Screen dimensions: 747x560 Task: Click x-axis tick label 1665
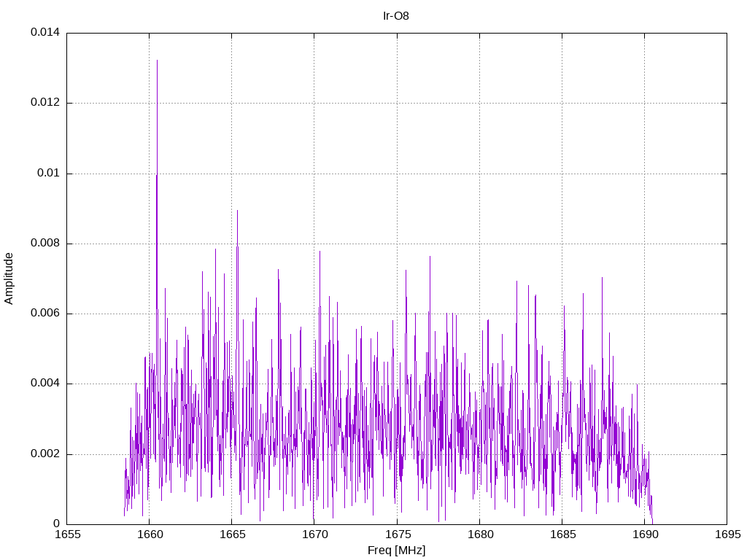[x=233, y=534]
